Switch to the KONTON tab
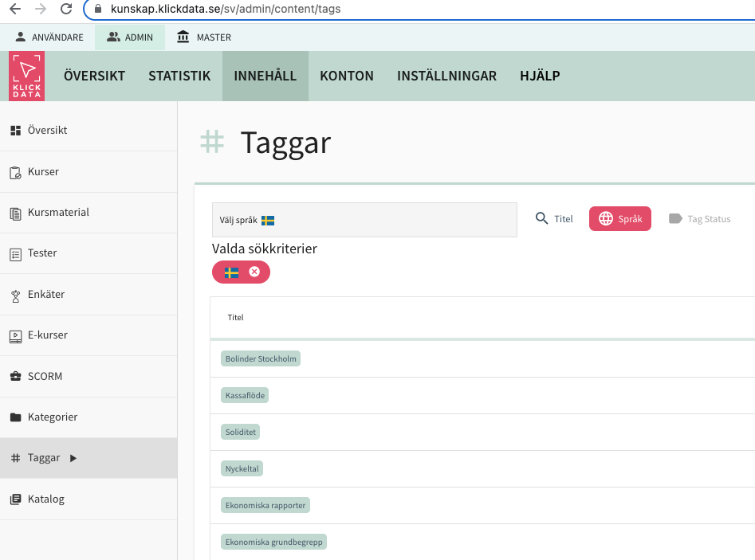Image resolution: width=755 pixels, height=560 pixels. pyautogui.click(x=347, y=76)
